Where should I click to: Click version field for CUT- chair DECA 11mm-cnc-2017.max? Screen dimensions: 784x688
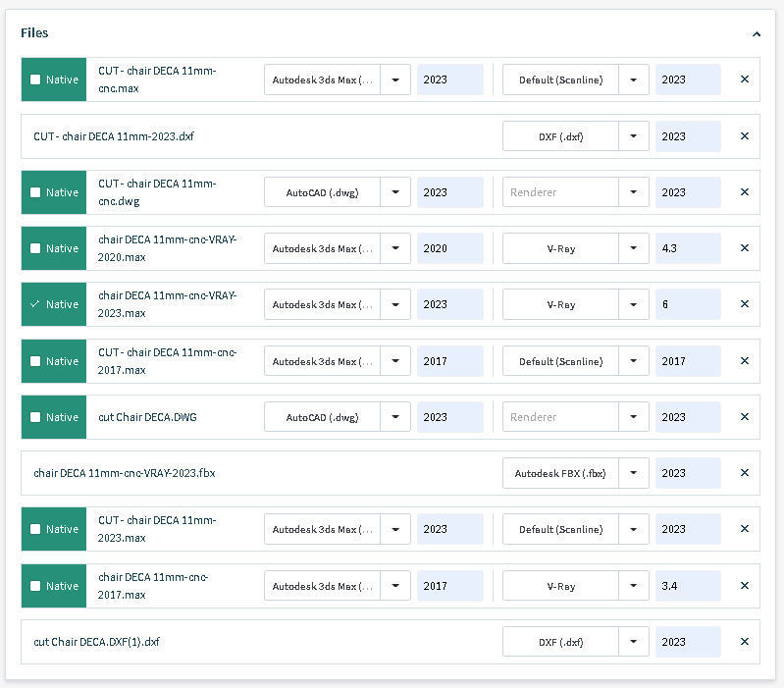(x=449, y=361)
